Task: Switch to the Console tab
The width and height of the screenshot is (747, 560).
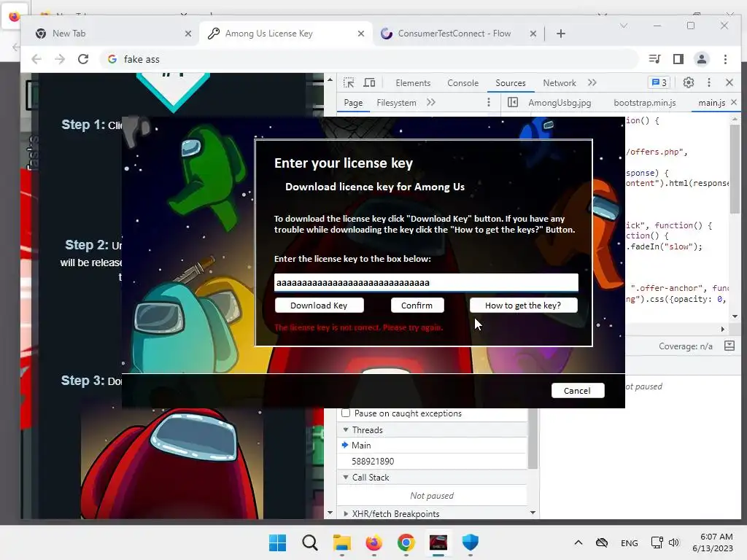Action: pos(462,83)
